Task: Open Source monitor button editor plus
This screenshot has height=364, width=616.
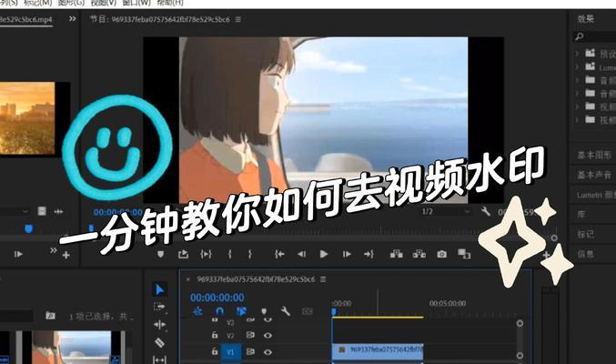Action: click(66, 256)
